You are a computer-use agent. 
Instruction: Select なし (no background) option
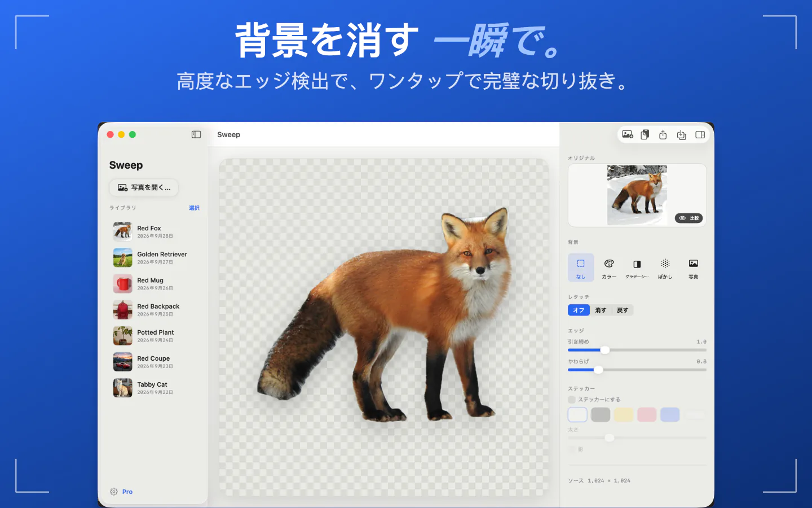[x=581, y=268]
